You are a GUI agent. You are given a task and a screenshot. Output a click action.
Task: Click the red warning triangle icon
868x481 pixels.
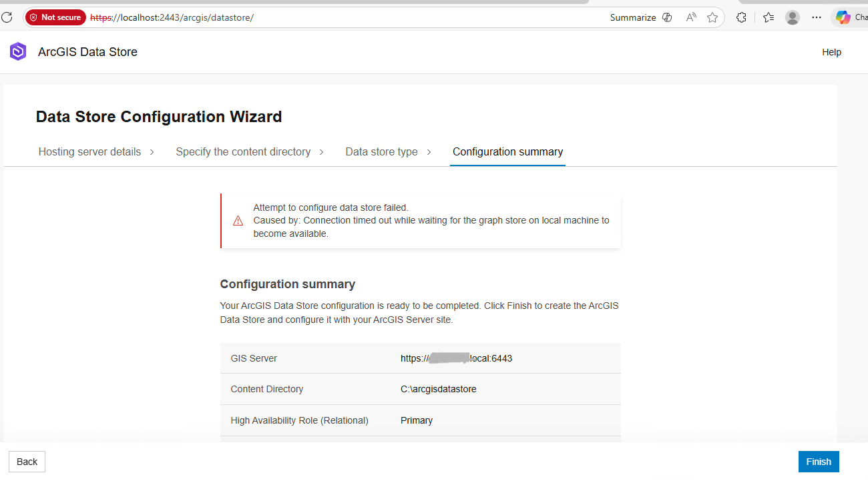coord(238,221)
